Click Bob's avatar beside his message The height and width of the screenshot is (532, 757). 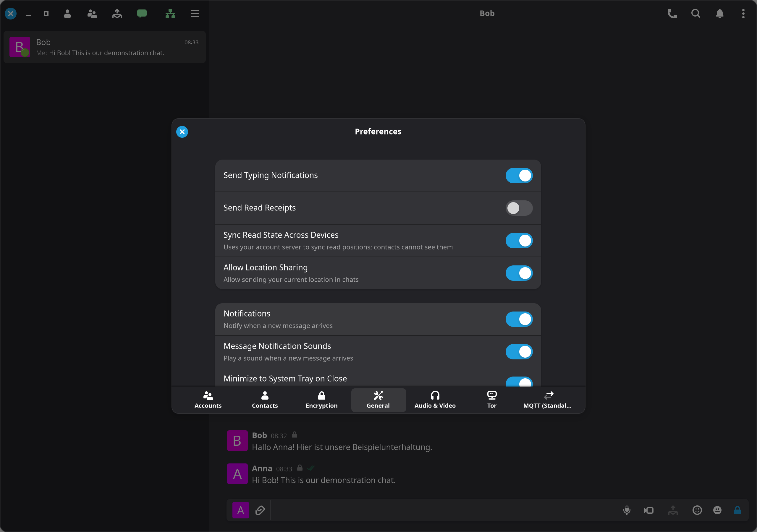pos(237,441)
